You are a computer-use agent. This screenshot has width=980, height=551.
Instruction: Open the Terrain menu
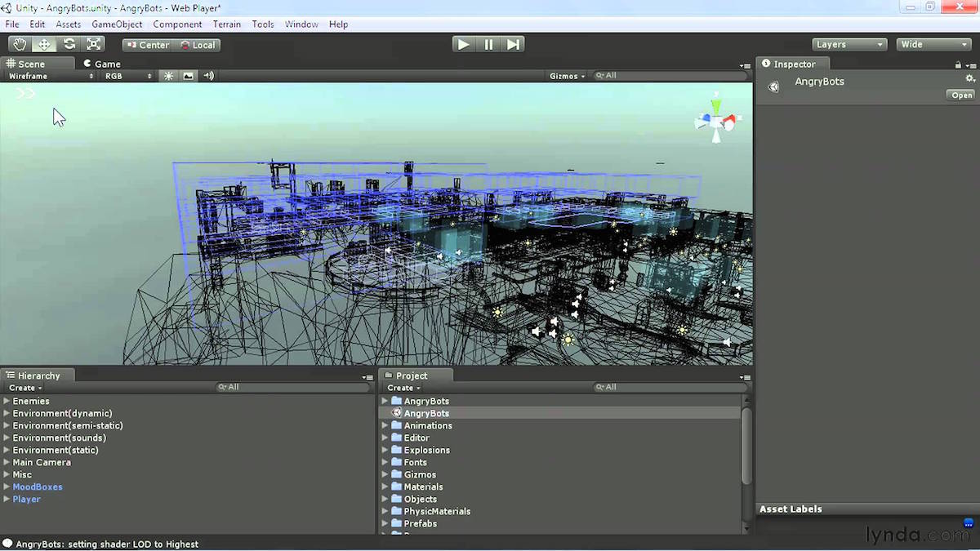click(227, 24)
